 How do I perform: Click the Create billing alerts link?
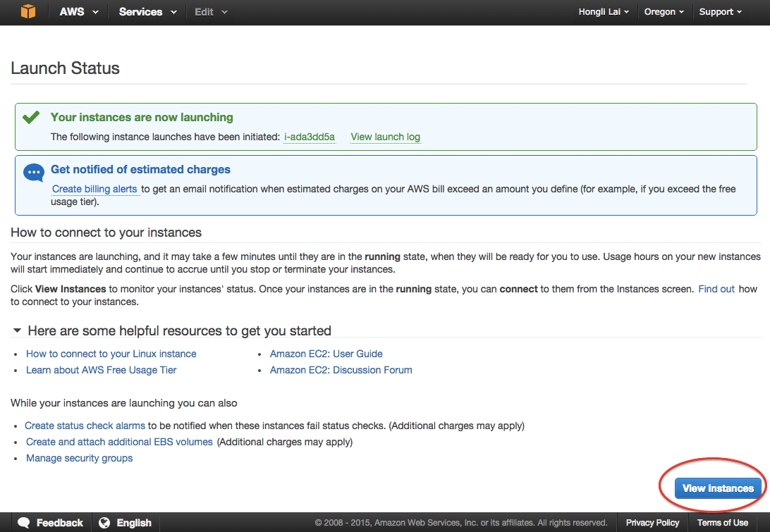[x=94, y=189]
